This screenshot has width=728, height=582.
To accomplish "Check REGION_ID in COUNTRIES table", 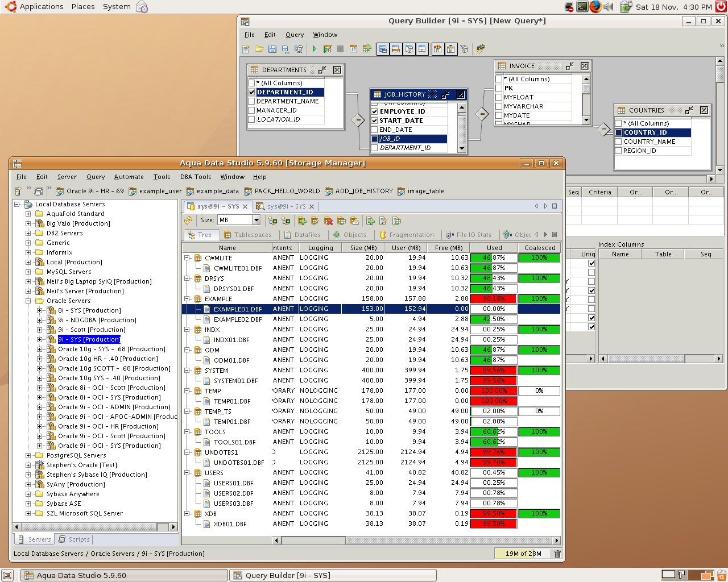I will click(x=618, y=151).
